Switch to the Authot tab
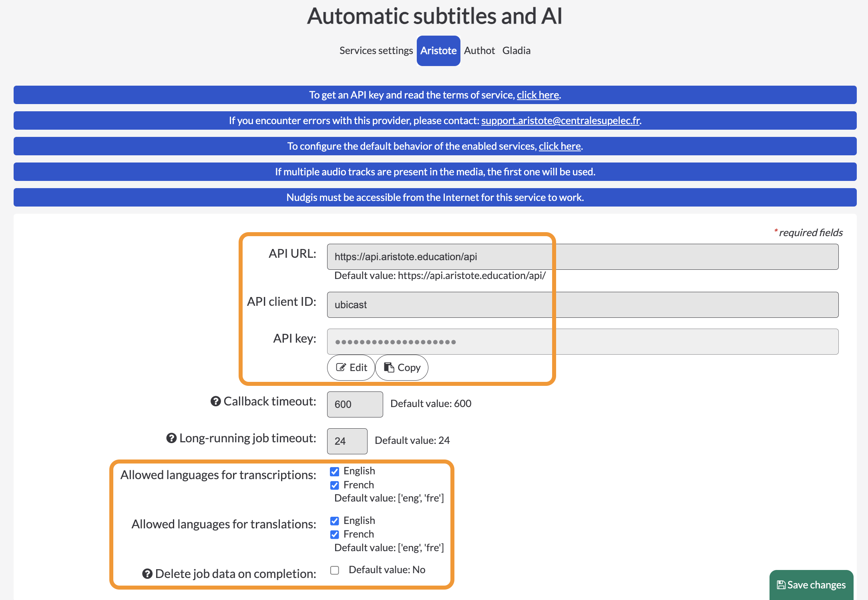The image size is (868, 600). click(x=479, y=50)
